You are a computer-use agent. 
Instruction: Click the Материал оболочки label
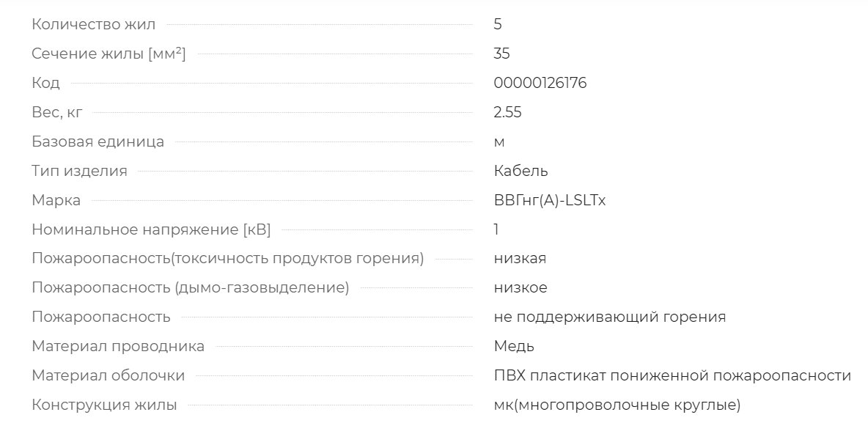point(108,376)
